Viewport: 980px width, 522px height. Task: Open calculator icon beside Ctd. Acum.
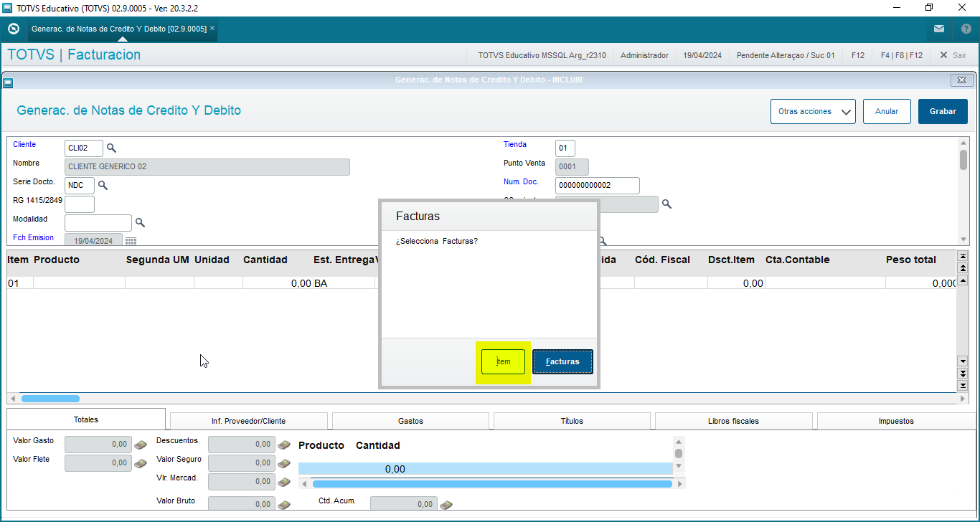(446, 505)
